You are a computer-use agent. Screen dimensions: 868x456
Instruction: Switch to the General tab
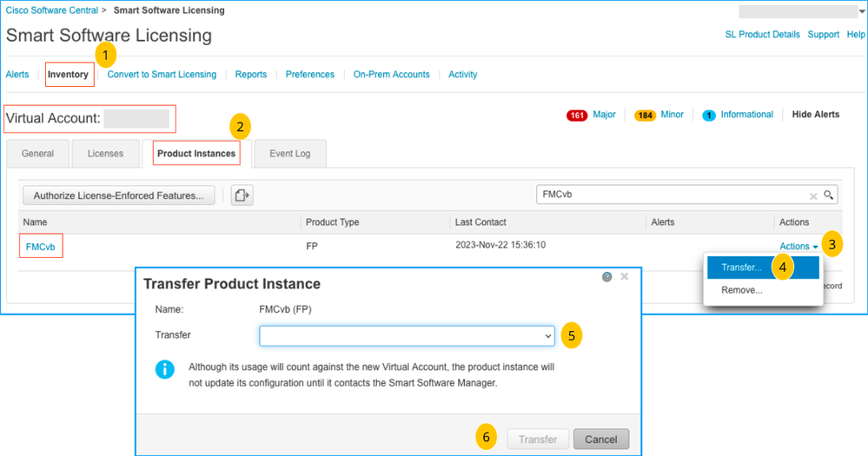pos(37,153)
